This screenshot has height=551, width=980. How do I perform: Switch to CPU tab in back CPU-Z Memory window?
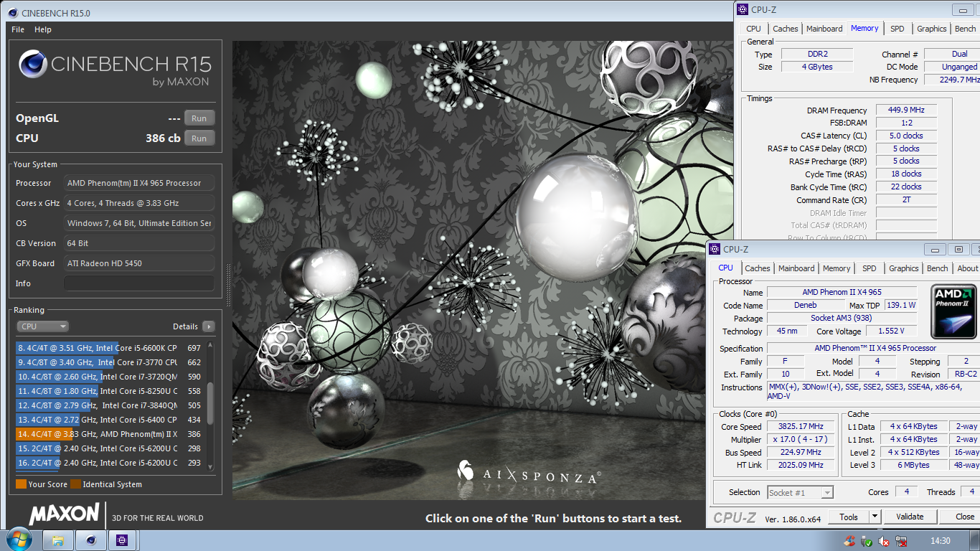pos(753,29)
